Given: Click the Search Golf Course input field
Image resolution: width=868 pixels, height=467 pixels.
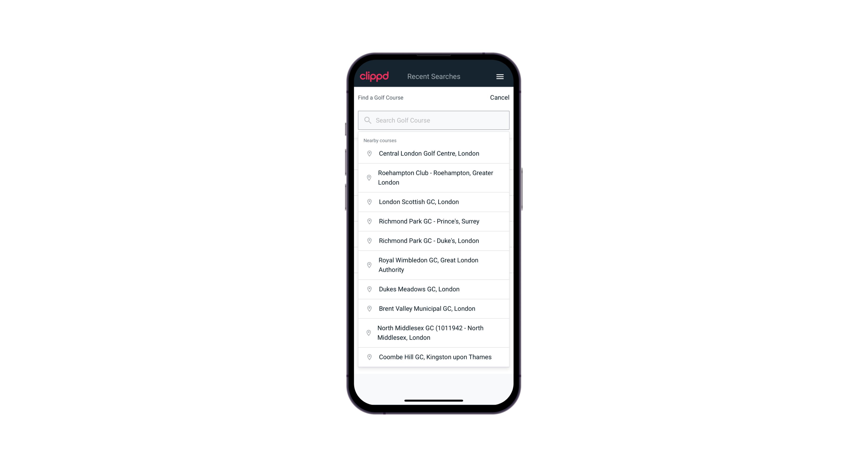Looking at the screenshot, I should [x=434, y=120].
